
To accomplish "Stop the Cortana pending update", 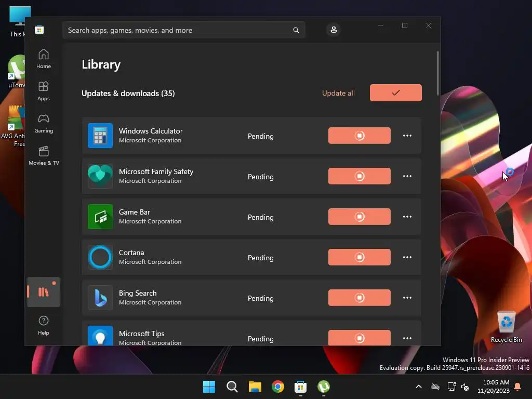I will click(360, 257).
